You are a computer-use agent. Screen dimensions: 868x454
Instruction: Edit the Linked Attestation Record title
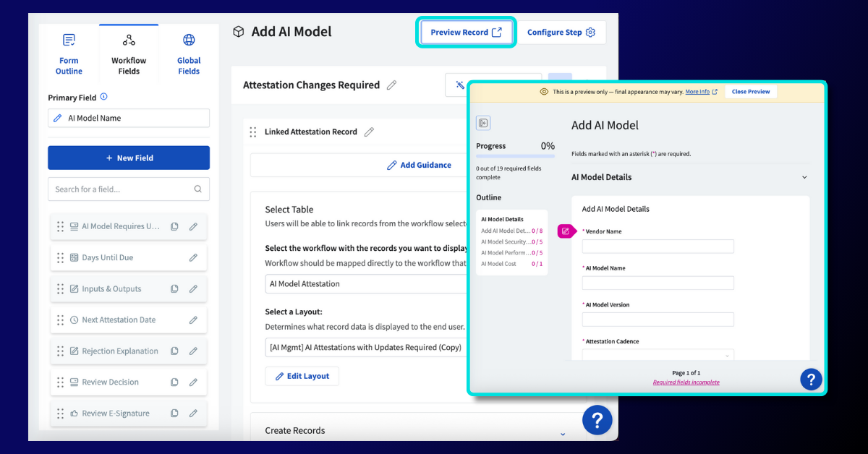pos(369,132)
